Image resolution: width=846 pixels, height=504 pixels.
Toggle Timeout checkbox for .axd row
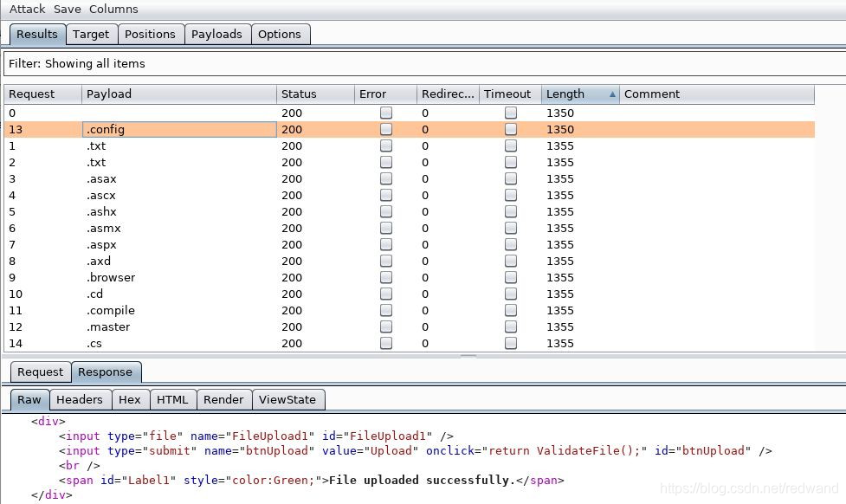(510, 261)
